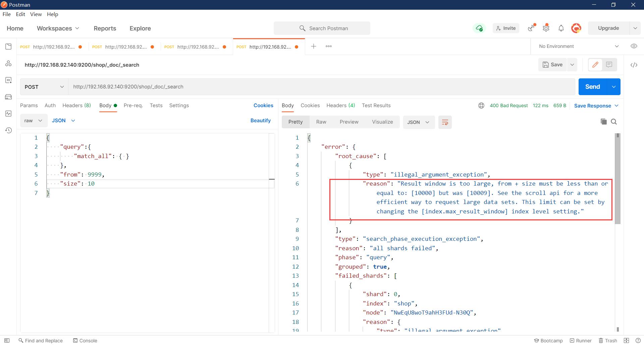The width and height of the screenshot is (644, 345).
Task: Toggle the sidebar icon in status bar
Action: point(7,340)
